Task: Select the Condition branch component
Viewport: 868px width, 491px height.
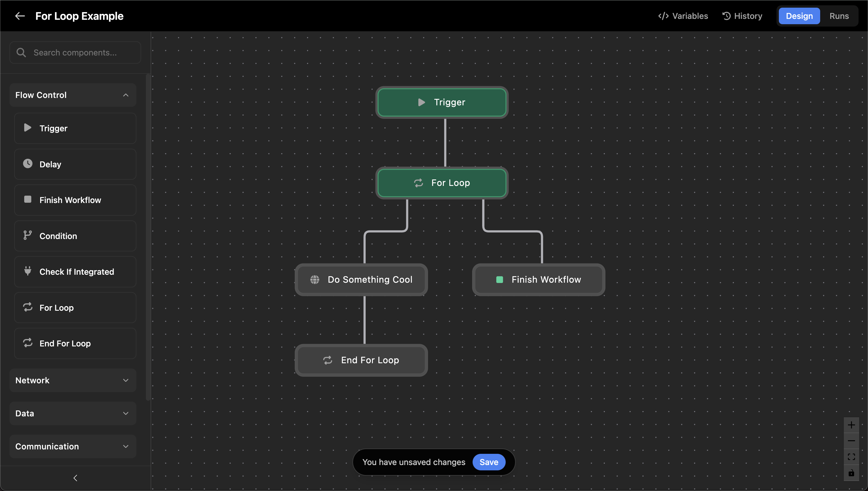Action: [x=75, y=236]
